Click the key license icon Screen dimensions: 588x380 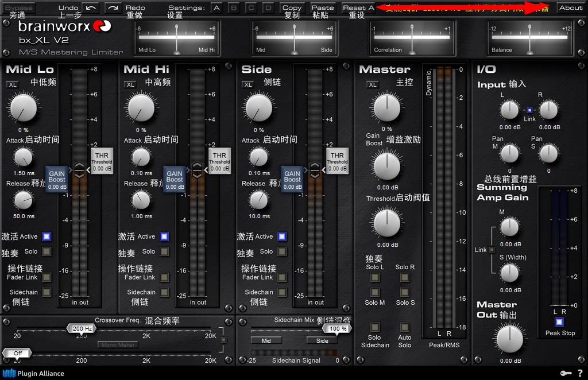[566, 373]
